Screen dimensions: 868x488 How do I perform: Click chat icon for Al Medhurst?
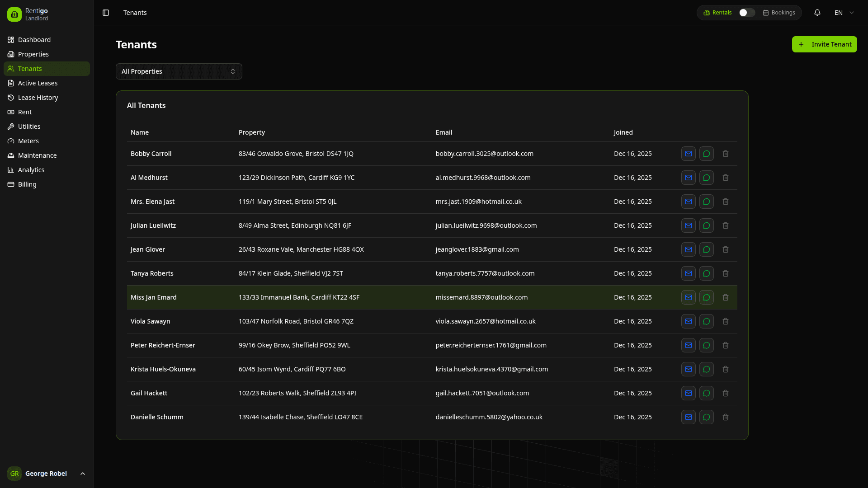[x=706, y=178]
